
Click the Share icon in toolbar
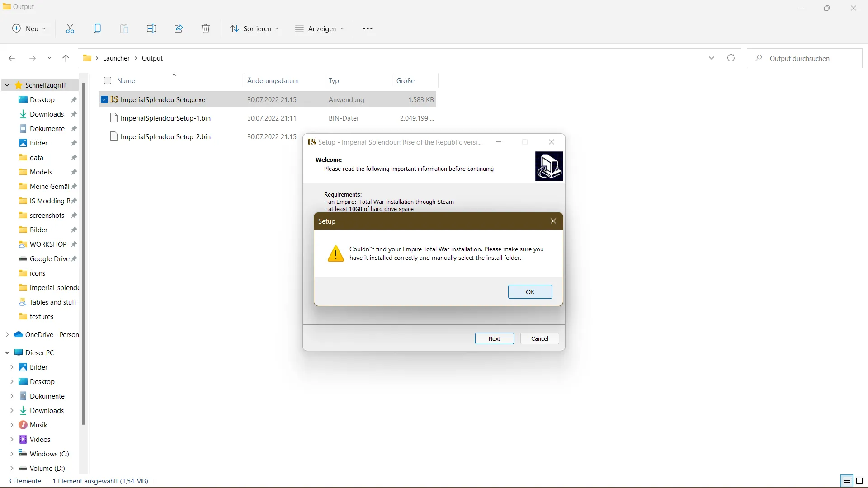coord(179,28)
